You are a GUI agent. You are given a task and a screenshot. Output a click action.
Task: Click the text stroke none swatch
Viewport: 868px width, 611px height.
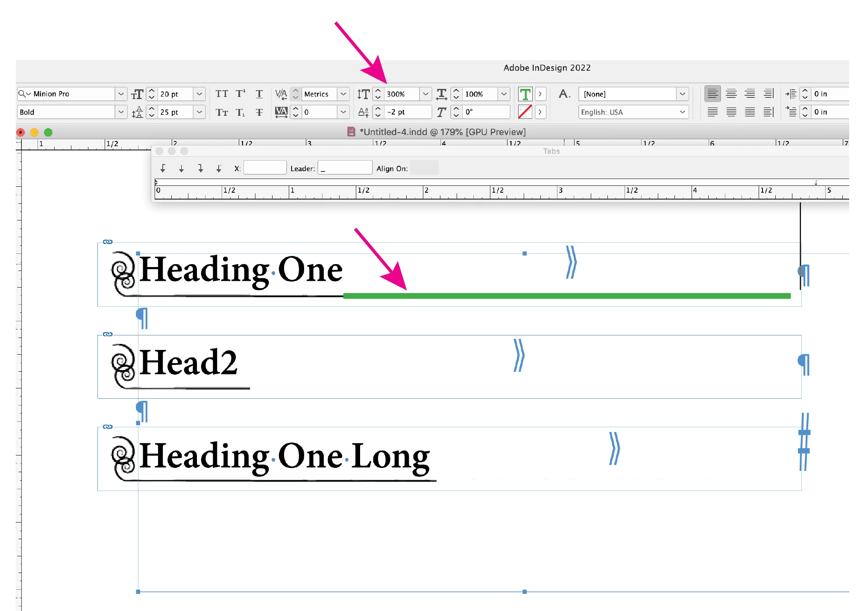[x=525, y=112]
